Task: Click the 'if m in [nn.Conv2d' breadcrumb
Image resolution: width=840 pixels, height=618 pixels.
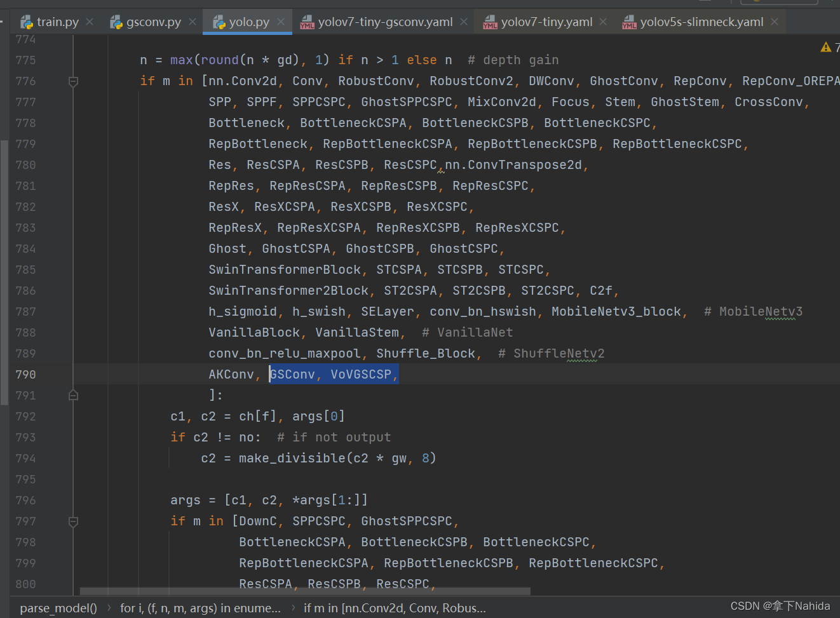Action: 395,608
